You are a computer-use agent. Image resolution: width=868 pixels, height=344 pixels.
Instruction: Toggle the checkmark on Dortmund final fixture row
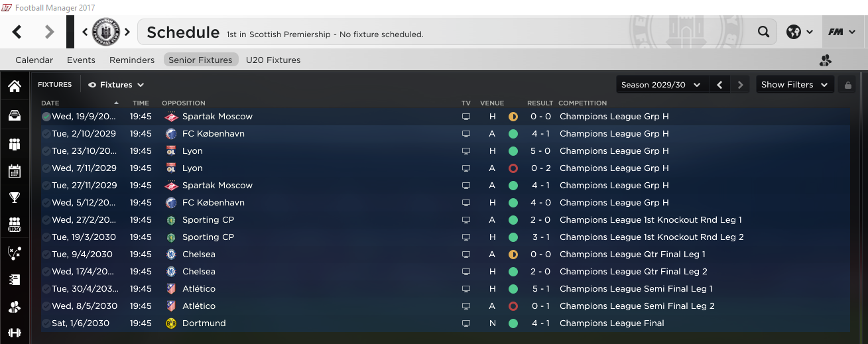pos(46,323)
